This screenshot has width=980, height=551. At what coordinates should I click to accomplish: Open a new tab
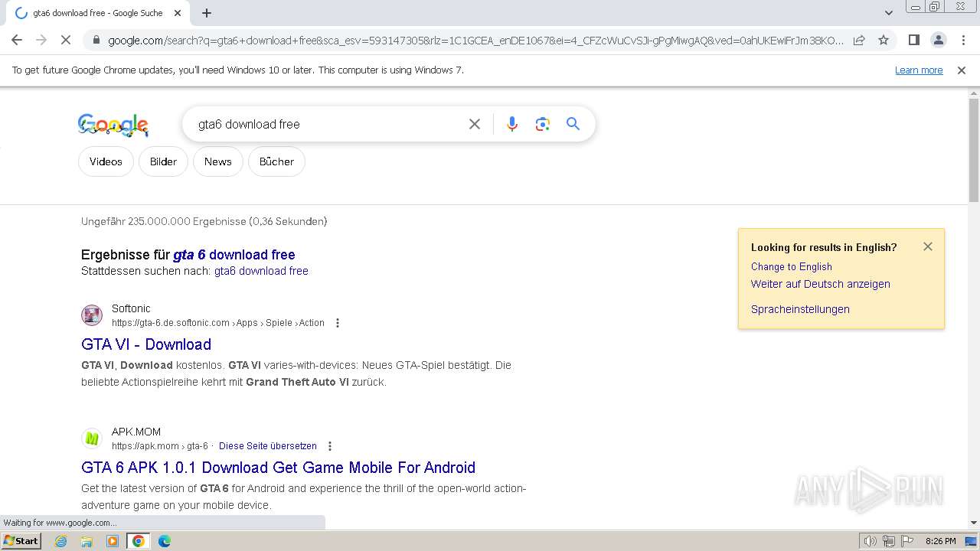pos(207,13)
